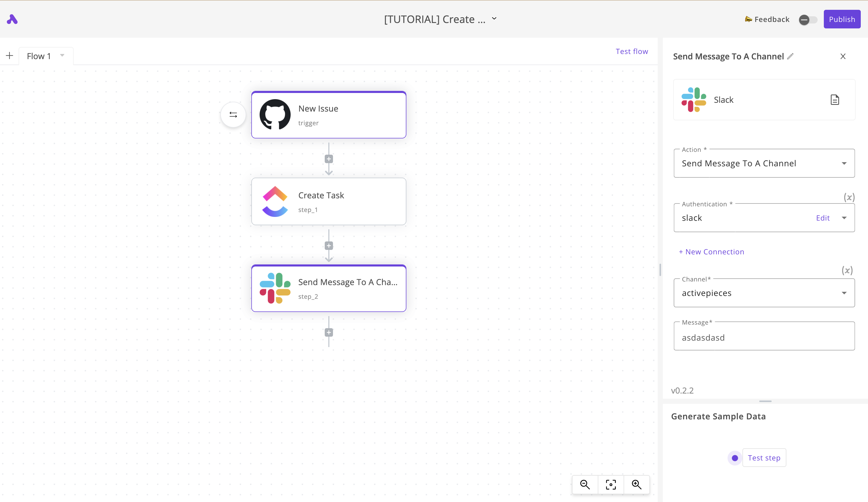
Task: Add step between New Issue and Create Task
Action: tap(329, 159)
